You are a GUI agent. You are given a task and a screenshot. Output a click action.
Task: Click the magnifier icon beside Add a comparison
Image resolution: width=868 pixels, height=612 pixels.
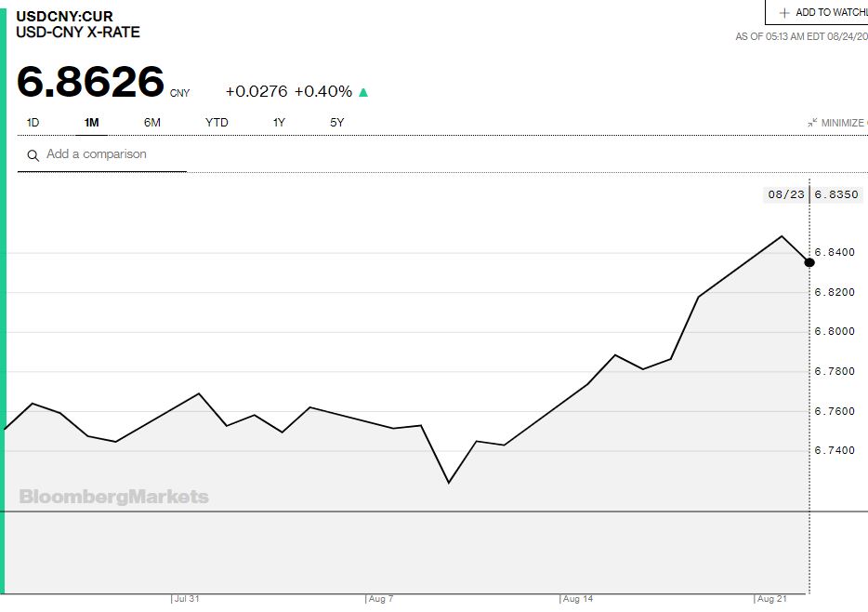pos(33,155)
